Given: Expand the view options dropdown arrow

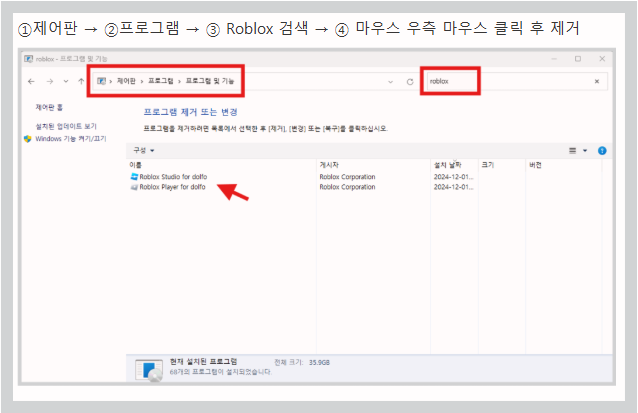Looking at the screenshot, I should click(585, 151).
